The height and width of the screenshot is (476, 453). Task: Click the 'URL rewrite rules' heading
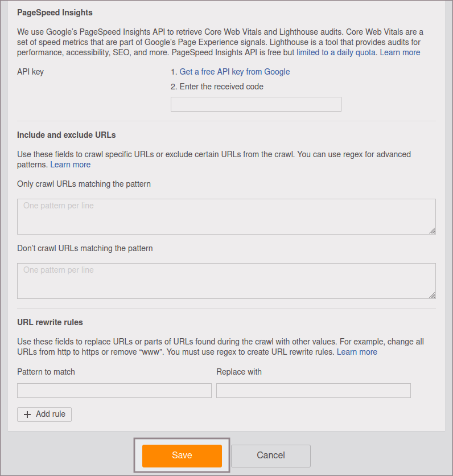pyautogui.click(x=50, y=322)
